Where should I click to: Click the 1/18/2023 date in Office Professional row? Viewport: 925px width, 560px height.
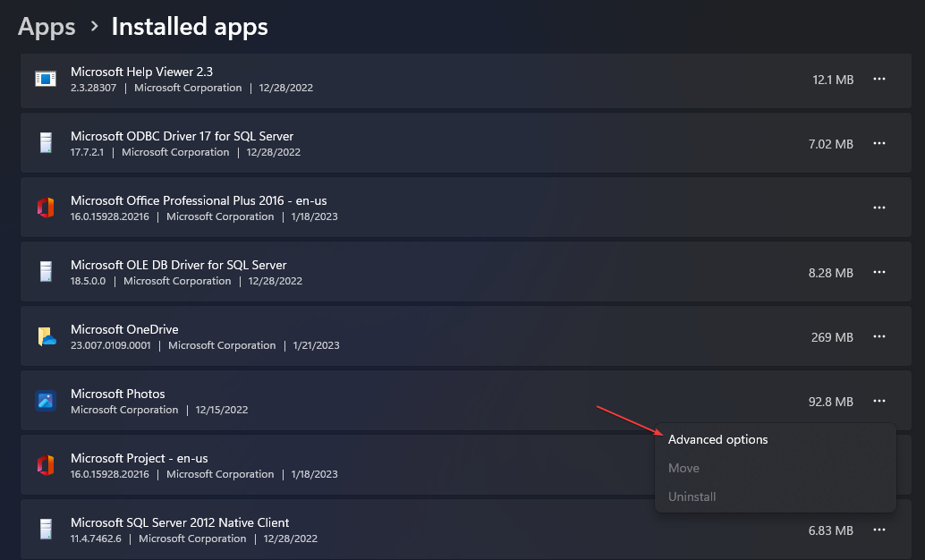[x=314, y=216]
